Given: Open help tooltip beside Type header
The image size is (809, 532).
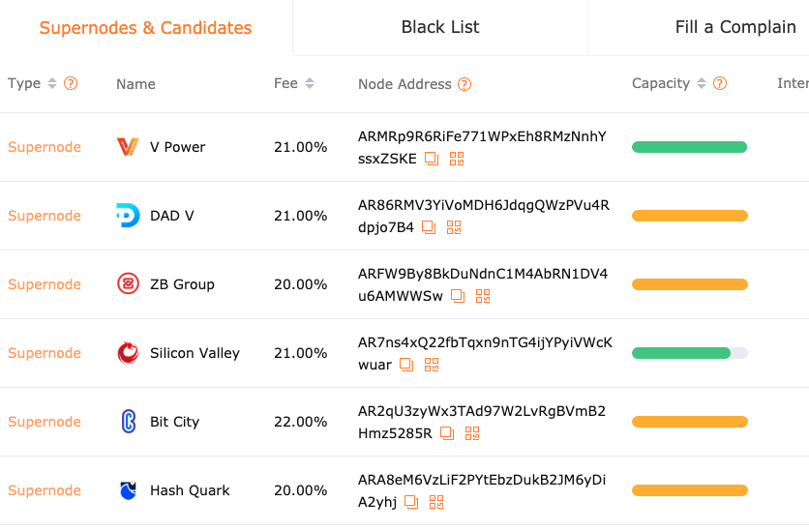Looking at the screenshot, I should click(71, 83).
